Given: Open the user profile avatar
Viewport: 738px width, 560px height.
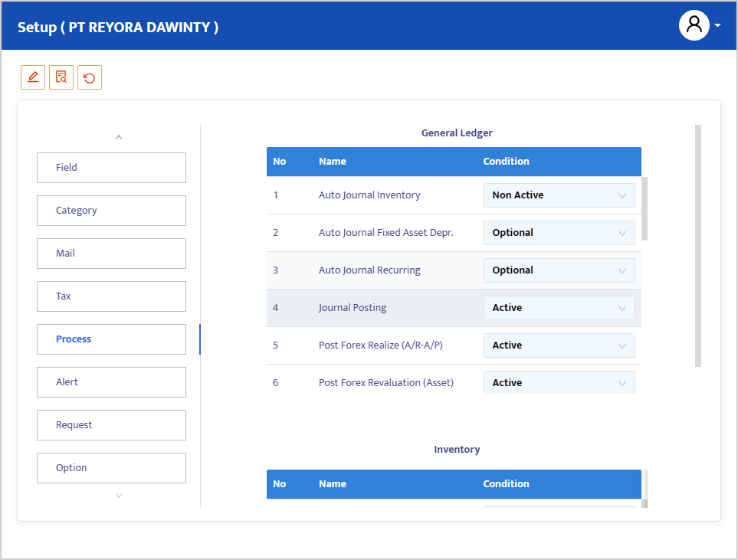Looking at the screenshot, I should (694, 25).
